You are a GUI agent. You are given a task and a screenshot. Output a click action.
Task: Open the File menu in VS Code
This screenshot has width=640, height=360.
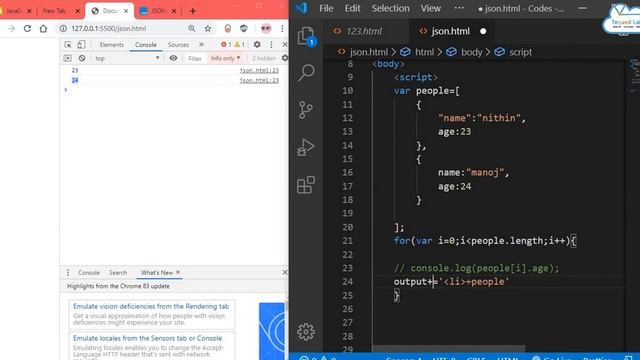pyautogui.click(x=326, y=8)
